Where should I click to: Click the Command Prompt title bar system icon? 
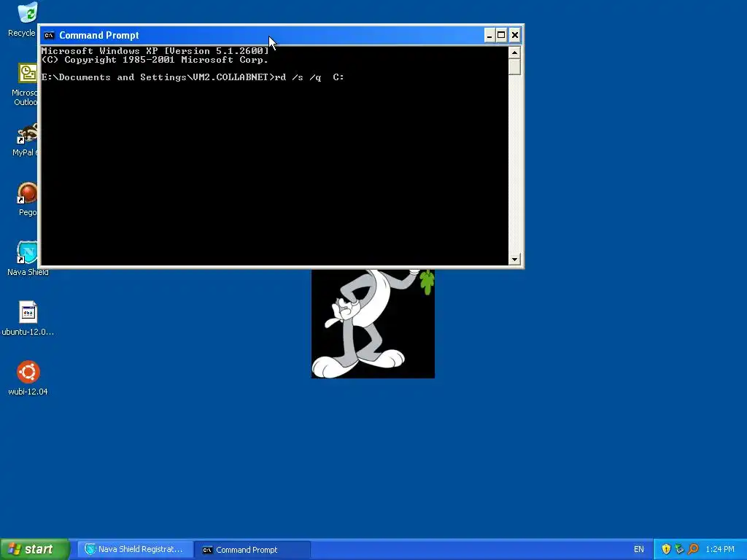(49, 35)
